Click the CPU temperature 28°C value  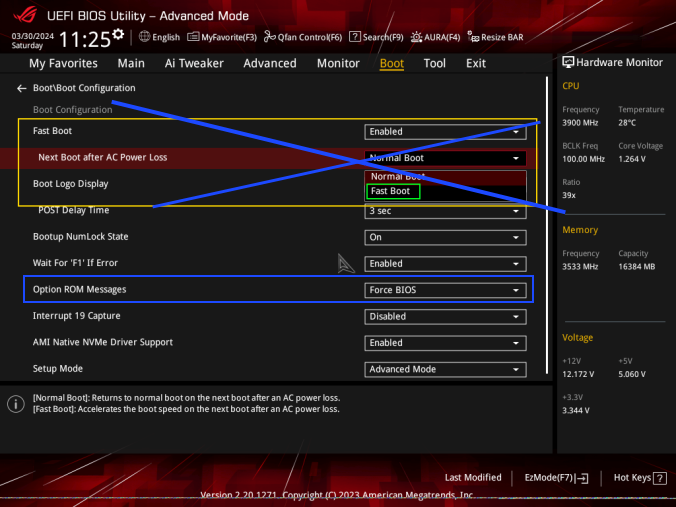(627, 123)
